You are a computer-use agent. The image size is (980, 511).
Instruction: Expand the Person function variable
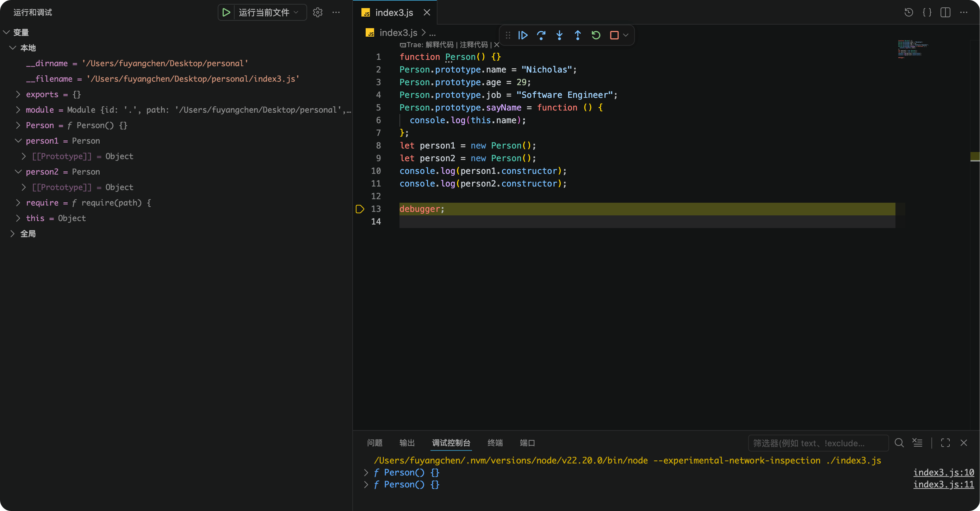tap(18, 126)
